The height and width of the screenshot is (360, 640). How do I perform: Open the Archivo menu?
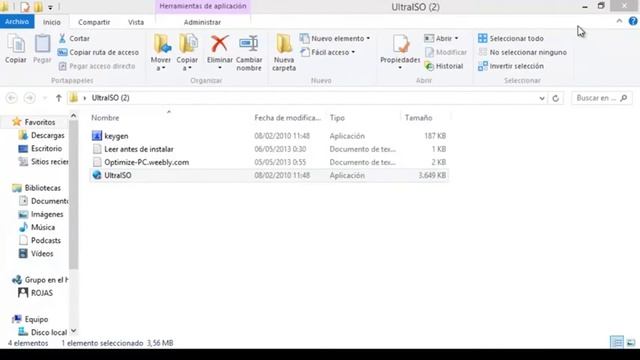click(17, 22)
